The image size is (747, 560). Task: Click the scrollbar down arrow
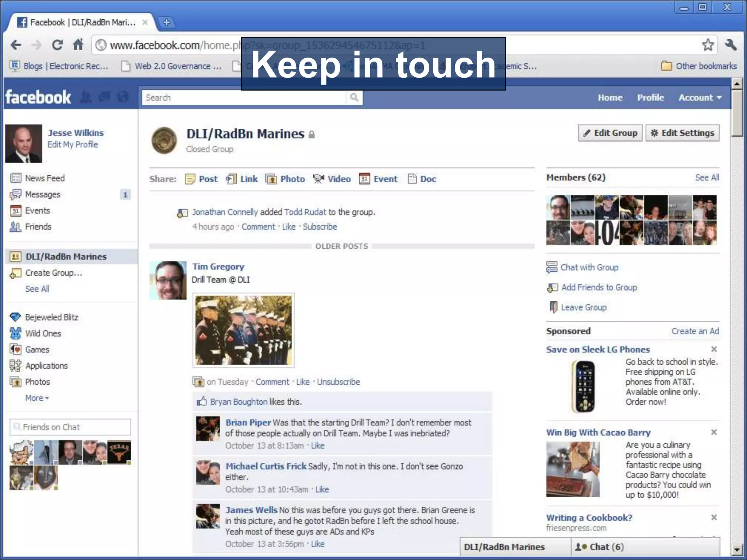point(737,549)
